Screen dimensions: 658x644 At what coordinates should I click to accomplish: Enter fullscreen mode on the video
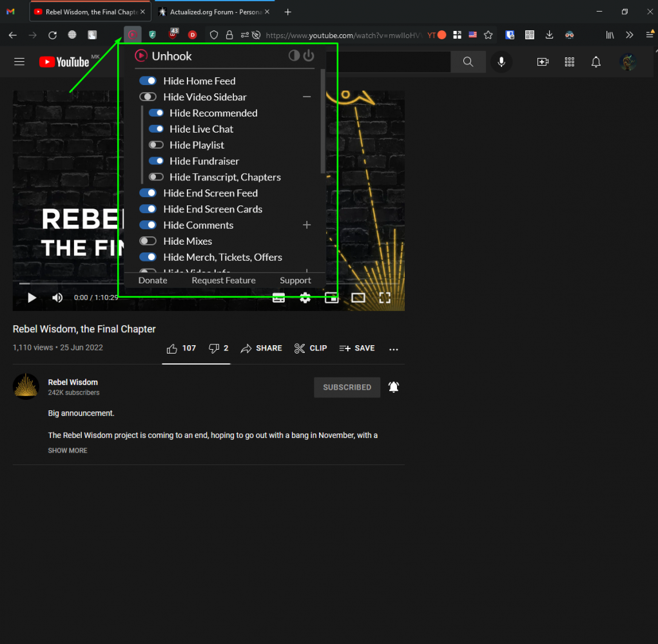click(x=385, y=298)
